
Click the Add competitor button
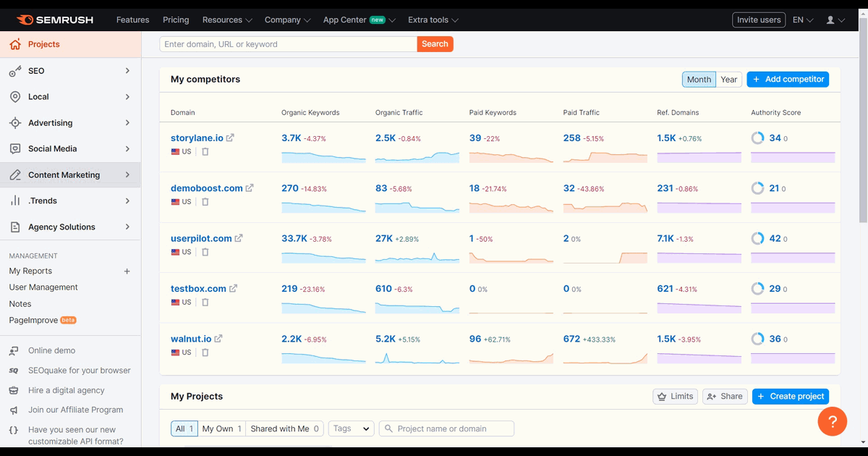788,80
